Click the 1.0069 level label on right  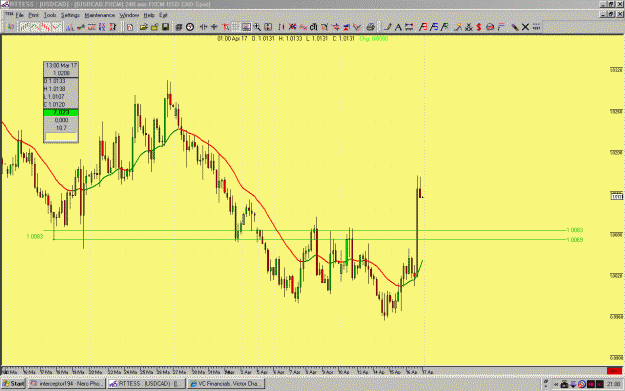click(575, 240)
